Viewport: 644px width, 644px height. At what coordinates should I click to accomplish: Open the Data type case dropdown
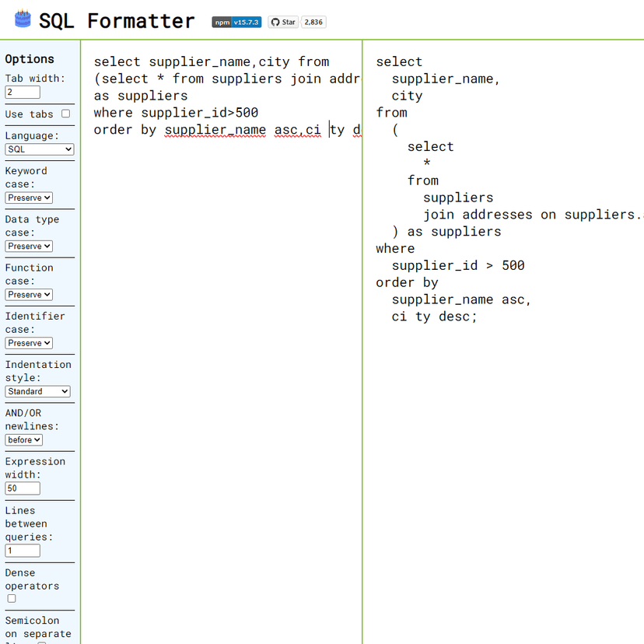(x=28, y=246)
